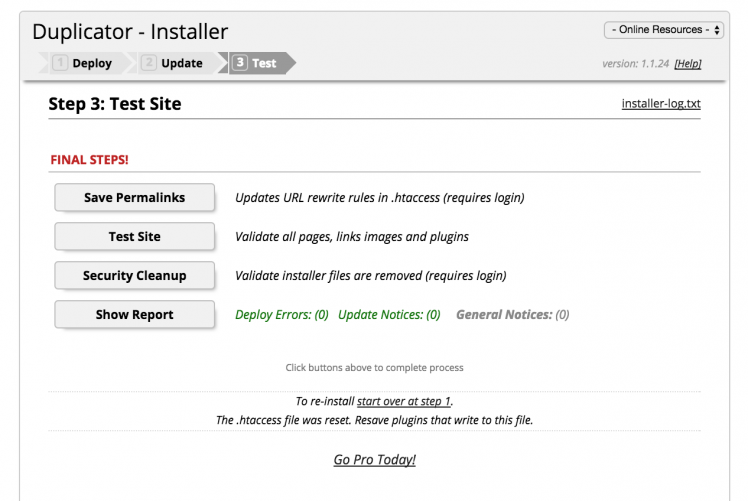Open the installer-log.txt link
Screen dimensions: 748x501
[x=661, y=104]
